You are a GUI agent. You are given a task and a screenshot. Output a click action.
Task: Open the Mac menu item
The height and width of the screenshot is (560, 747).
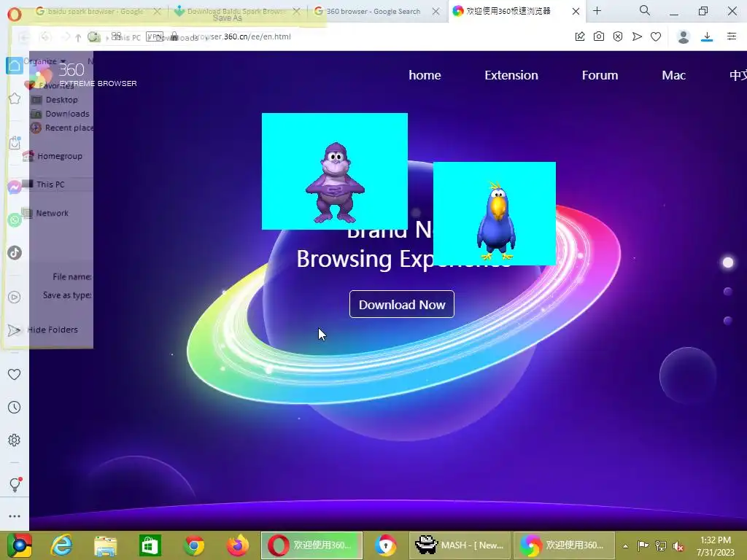click(x=673, y=75)
